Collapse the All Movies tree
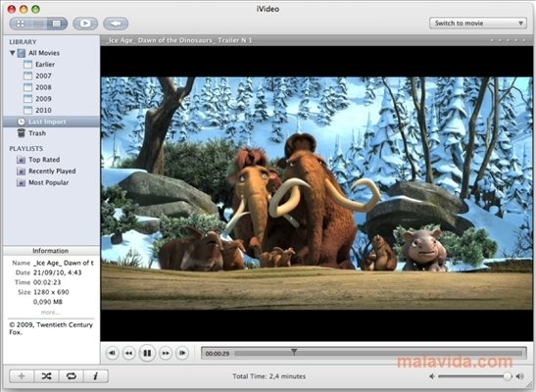The image size is (536, 392). (13, 53)
